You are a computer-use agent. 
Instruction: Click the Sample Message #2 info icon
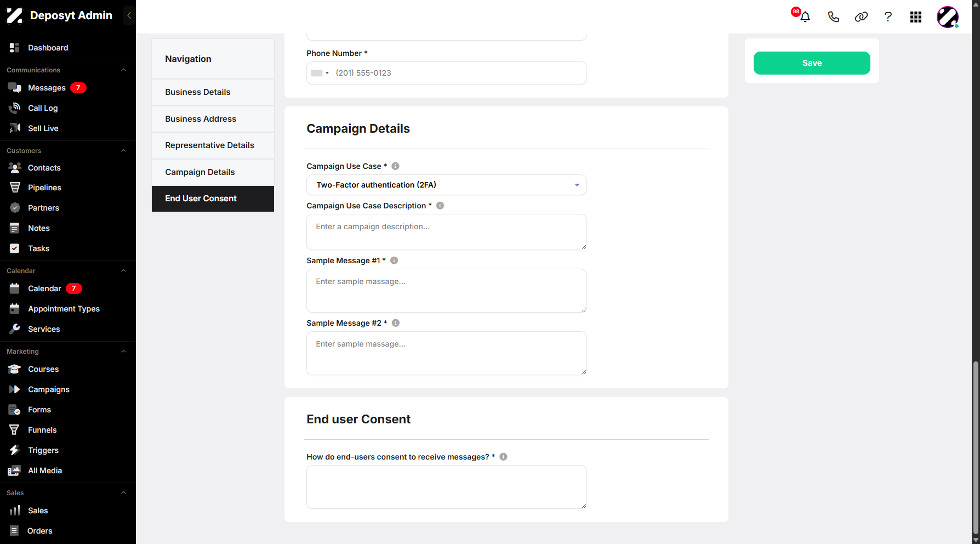tap(396, 323)
